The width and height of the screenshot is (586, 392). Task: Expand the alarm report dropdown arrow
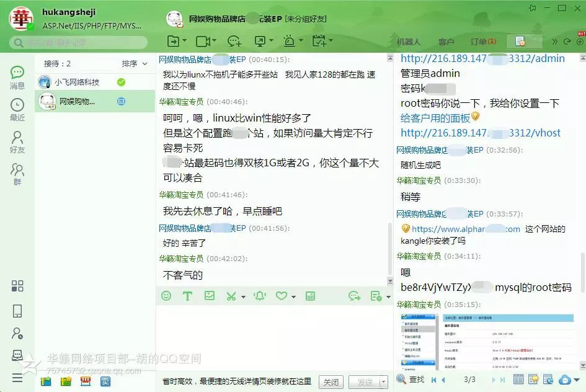(301, 40)
